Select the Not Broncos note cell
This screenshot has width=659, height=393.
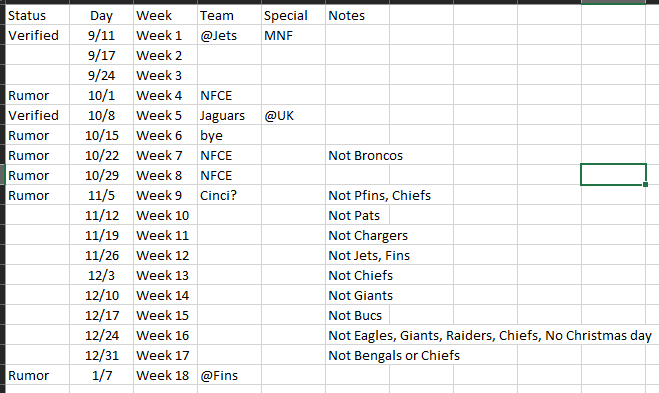[x=357, y=156]
